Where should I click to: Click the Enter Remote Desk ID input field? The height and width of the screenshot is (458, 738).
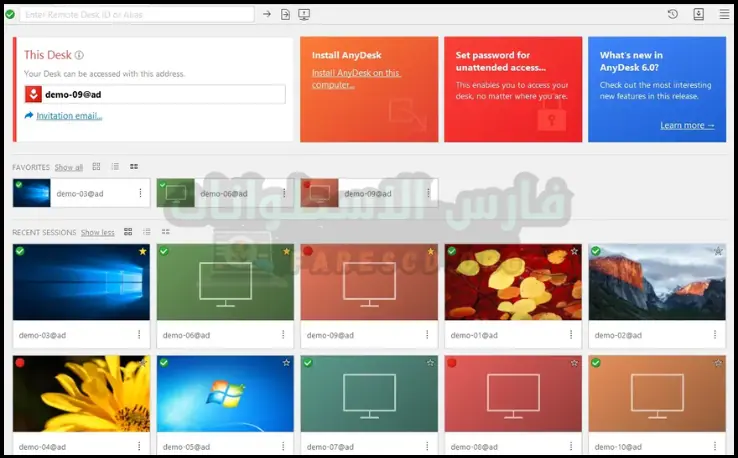pos(136,14)
